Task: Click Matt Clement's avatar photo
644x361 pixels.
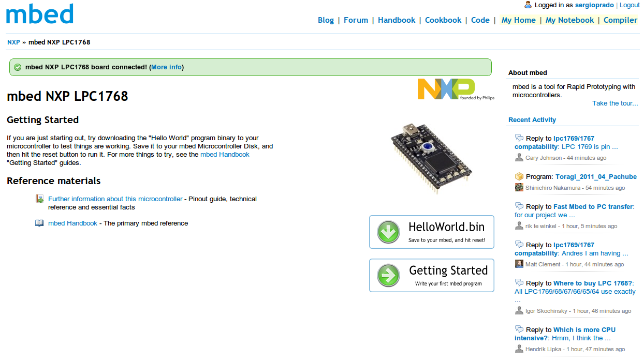Action: coord(519,264)
